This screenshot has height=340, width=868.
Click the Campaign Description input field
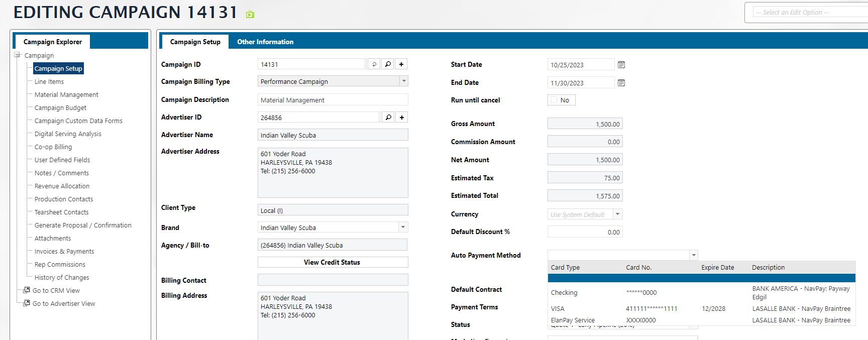tap(333, 100)
